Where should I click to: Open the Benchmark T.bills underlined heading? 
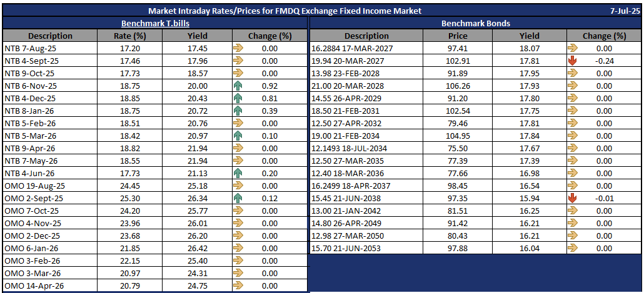[155, 23]
